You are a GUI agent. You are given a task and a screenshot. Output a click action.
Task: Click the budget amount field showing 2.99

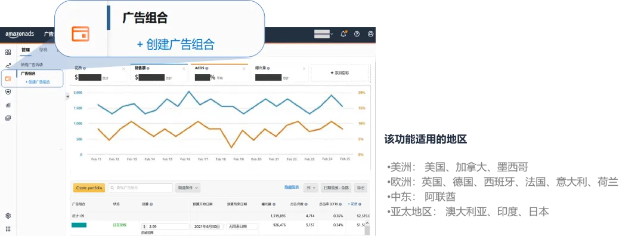(x=165, y=226)
